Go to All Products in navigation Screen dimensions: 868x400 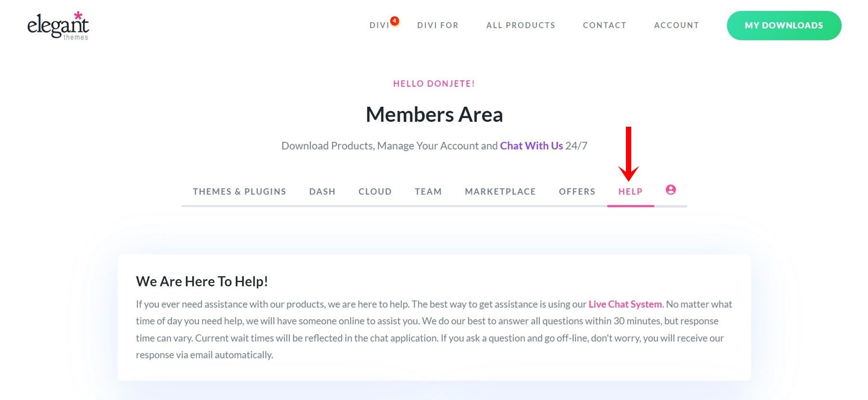coord(520,26)
